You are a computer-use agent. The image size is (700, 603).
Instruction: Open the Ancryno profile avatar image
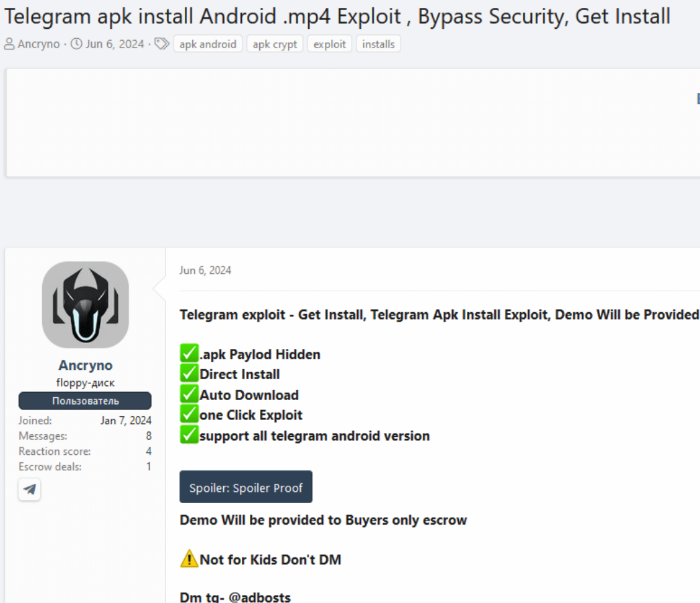click(x=85, y=305)
